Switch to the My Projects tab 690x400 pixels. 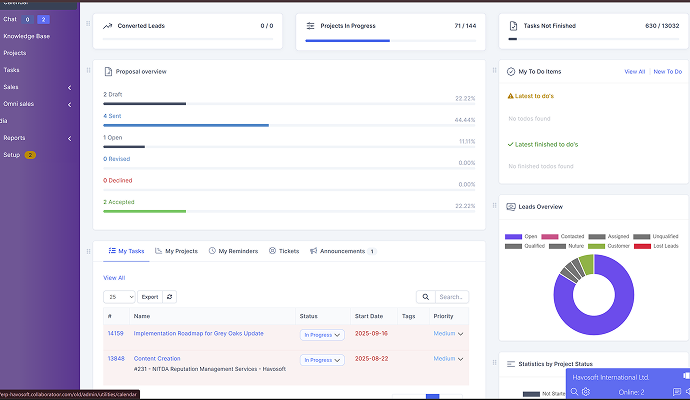[x=176, y=251]
